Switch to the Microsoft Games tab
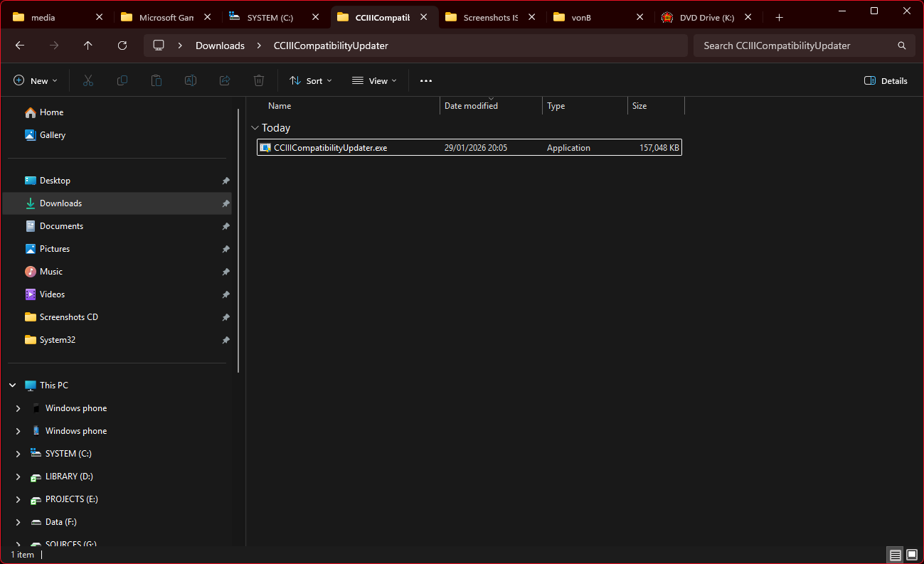The height and width of the screenshot is (564, 924). point(166,18)
